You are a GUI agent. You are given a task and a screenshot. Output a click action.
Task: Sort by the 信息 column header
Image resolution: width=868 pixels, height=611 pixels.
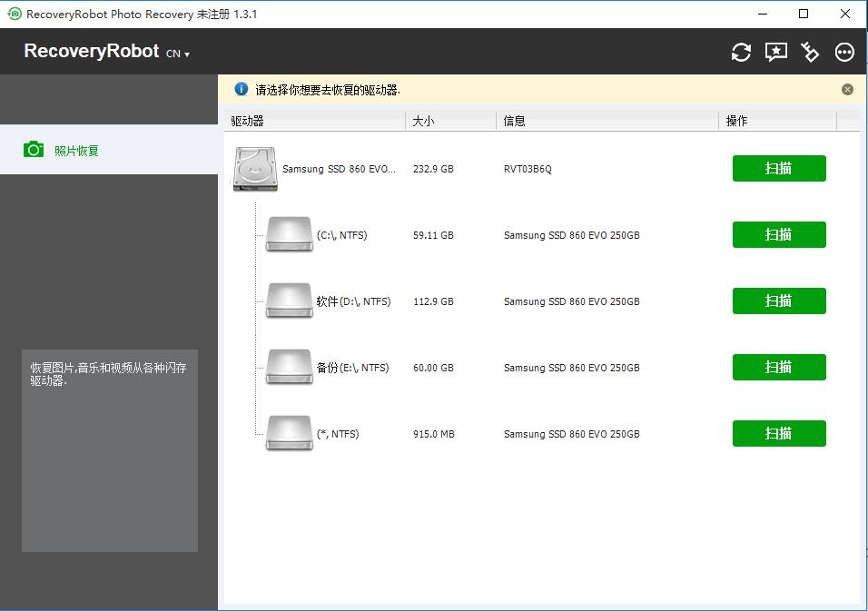(x=607, y=121)
